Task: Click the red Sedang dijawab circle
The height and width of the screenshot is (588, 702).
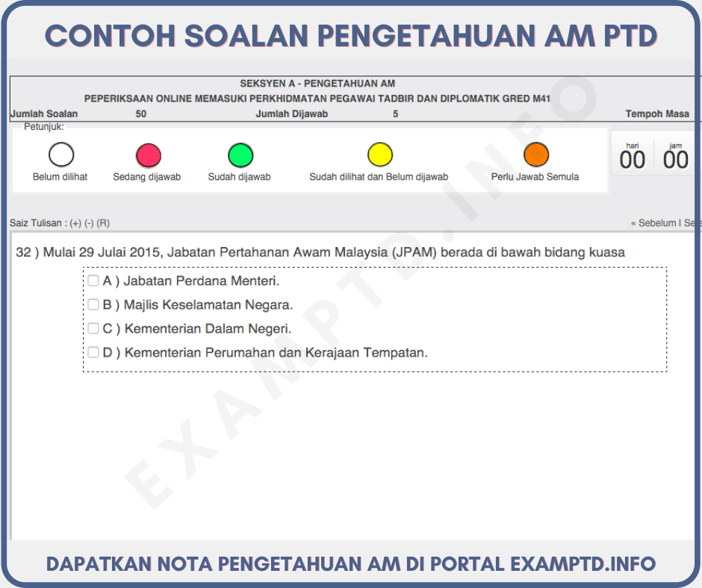Action: click(x=148, y=154)
